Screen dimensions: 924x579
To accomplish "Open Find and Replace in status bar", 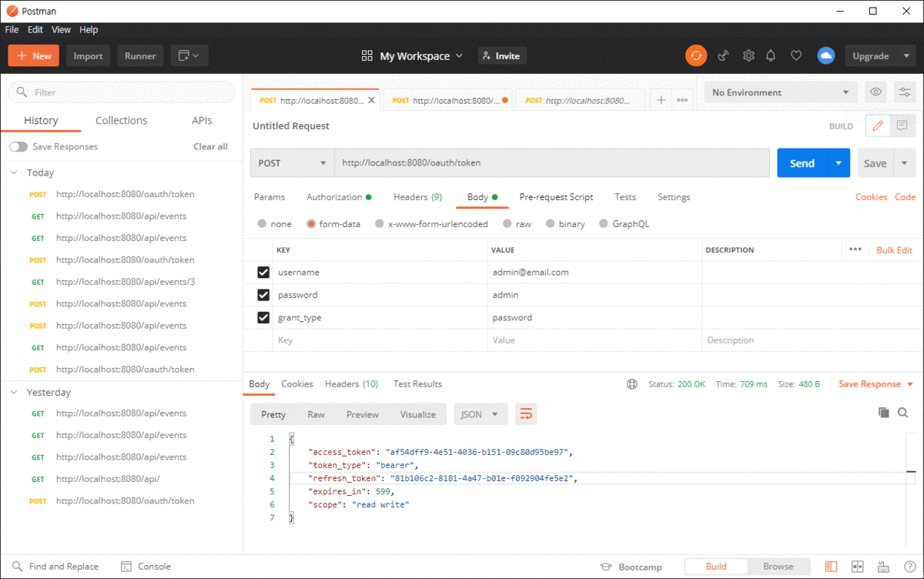I will [55, 567].
